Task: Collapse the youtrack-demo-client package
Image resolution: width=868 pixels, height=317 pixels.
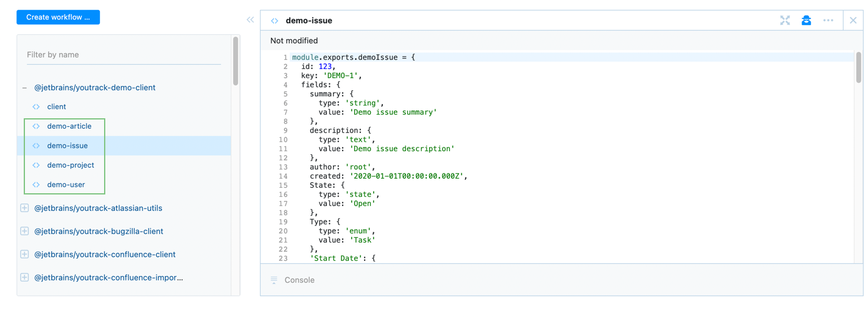Action: click(x=25, y=88)
